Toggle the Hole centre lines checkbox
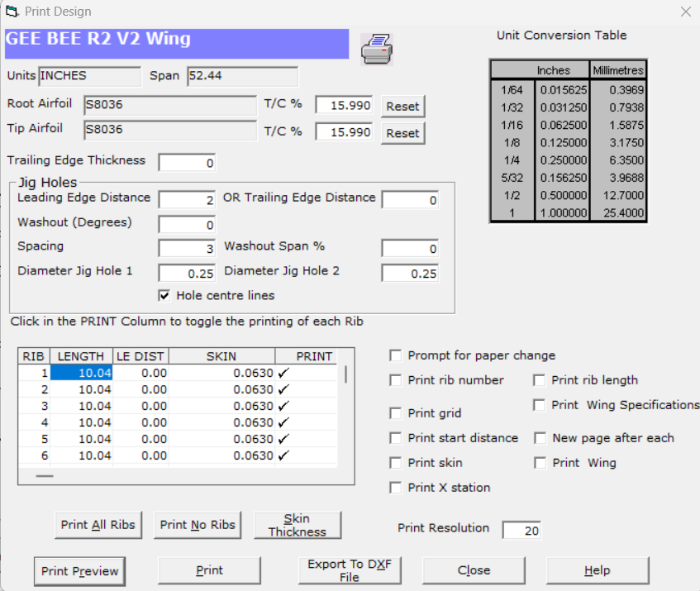Screen dimensions: 700x591 pos(164,296)
